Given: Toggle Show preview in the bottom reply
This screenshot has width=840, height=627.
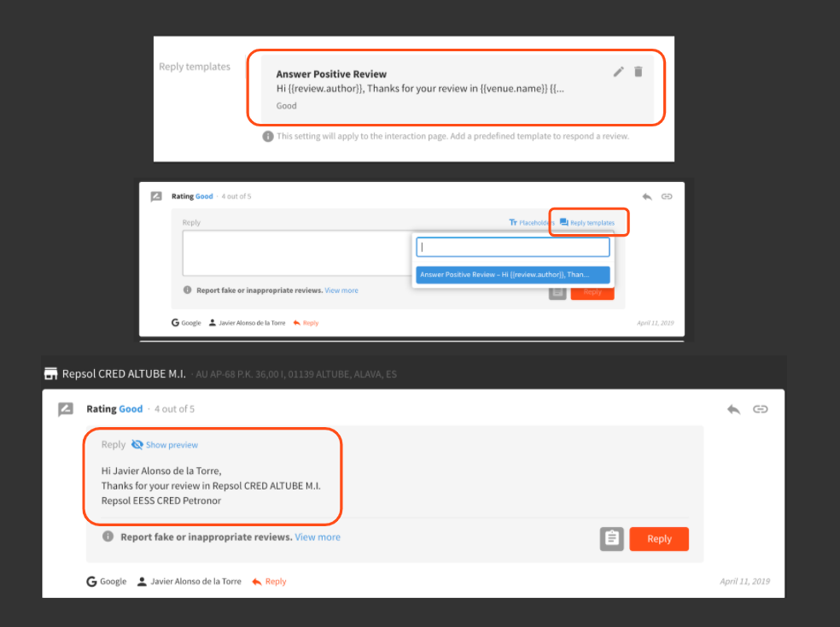Looking at the screenshot, I should click(165, 445).
